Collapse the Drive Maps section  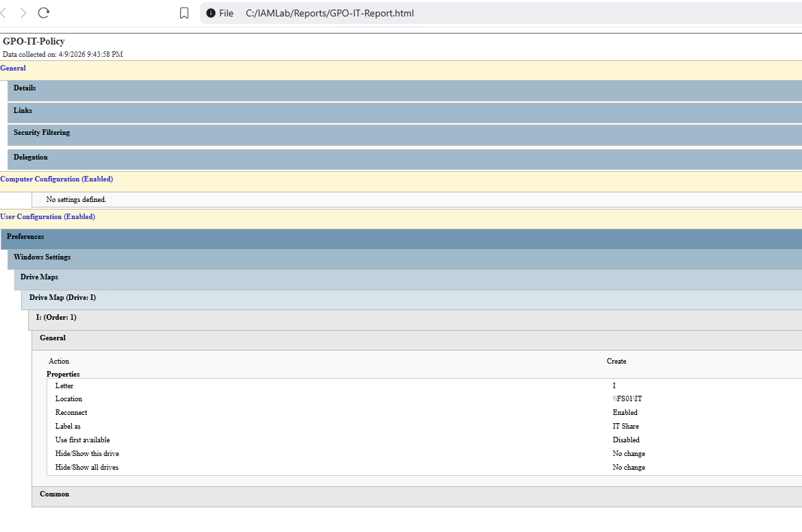(39, 277)
